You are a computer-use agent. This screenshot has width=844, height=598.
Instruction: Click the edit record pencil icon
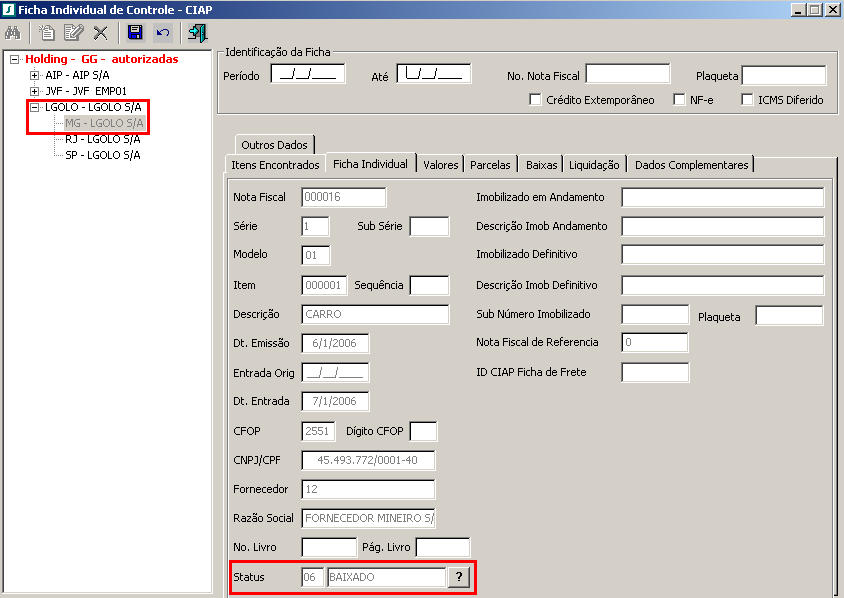pos(73,33)
